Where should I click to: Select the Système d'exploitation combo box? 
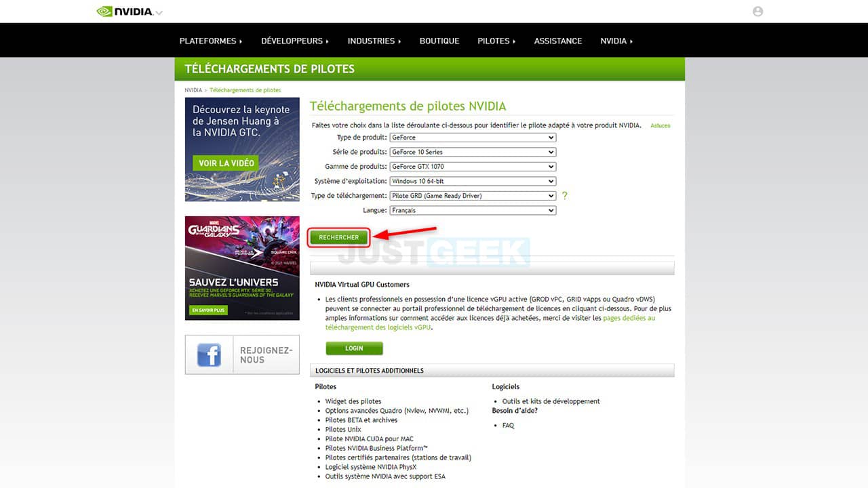(473, 181)
